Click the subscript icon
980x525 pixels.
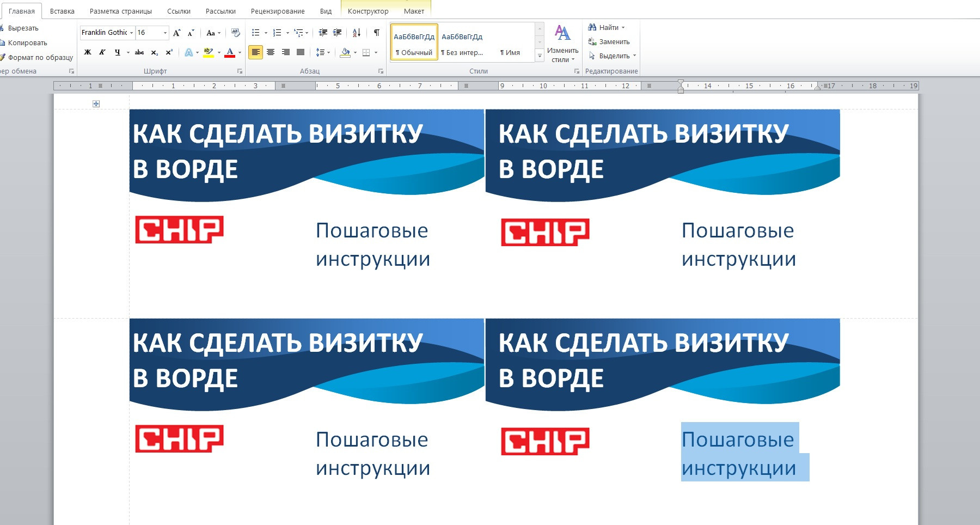click(154, 53)
